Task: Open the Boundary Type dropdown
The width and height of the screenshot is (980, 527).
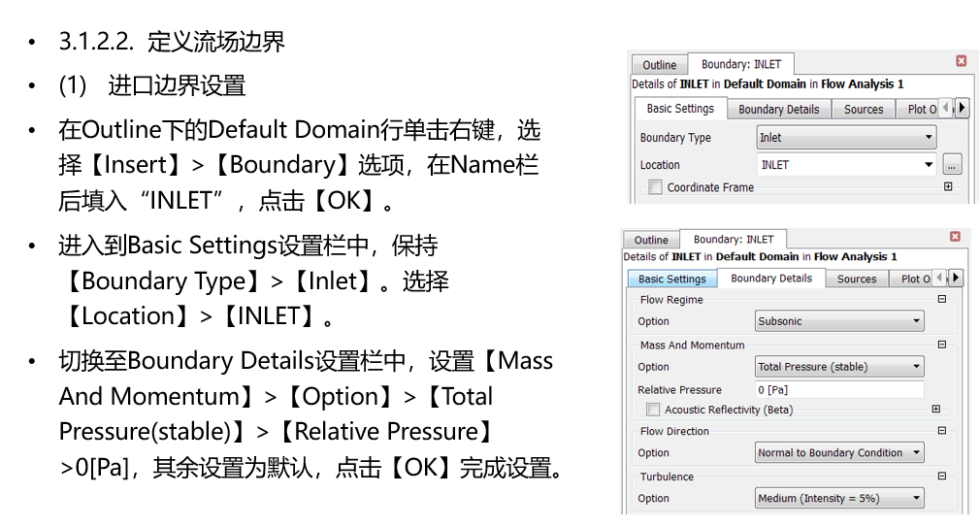Action: [847, 138]
